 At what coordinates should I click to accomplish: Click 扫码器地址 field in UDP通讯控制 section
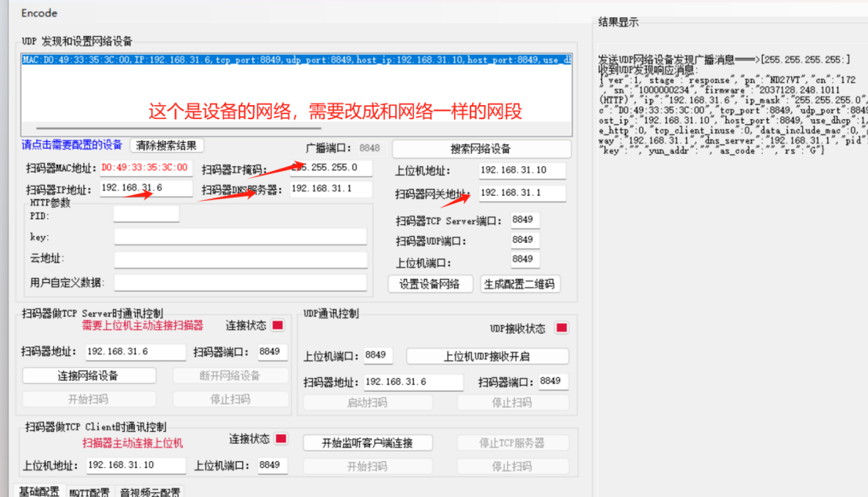413,382
